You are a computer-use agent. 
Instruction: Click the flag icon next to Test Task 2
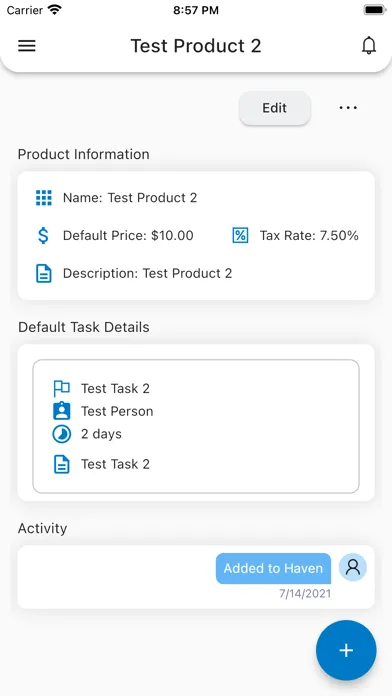click(61, 388)
